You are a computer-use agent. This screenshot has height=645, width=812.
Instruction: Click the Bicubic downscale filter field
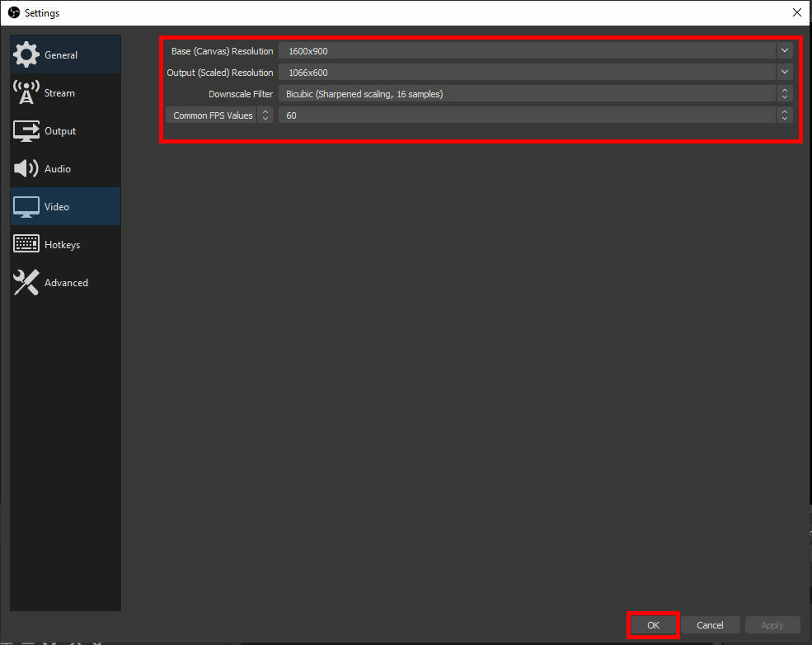point(527,94)
